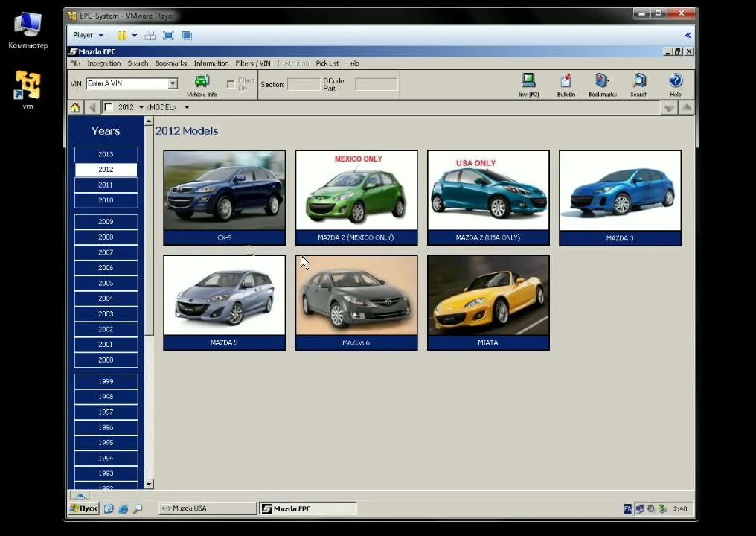The image size is (756, 536).
Task: Expand MODEL breadcrumb dropdown
Action: click(187, 108)
